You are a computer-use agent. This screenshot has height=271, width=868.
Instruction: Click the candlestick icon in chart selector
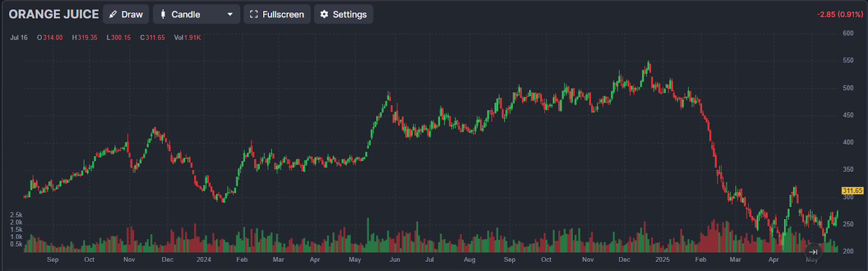coord(163,15)
